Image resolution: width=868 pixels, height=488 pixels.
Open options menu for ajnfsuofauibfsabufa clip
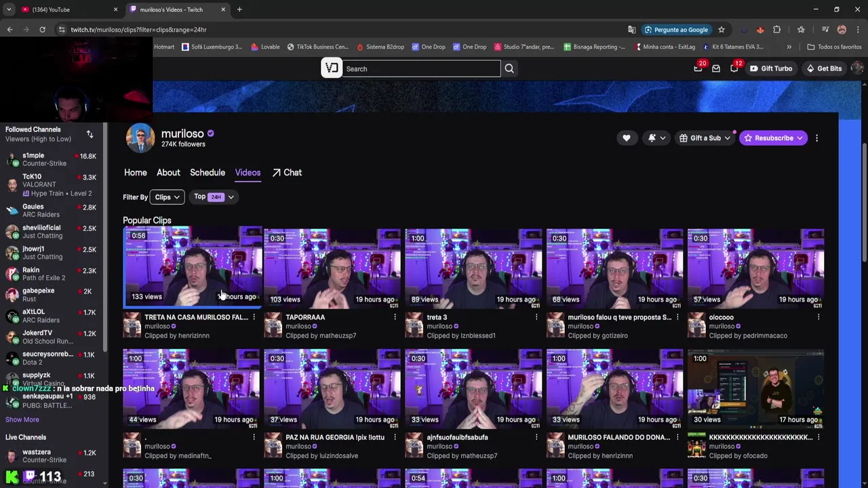536,437
